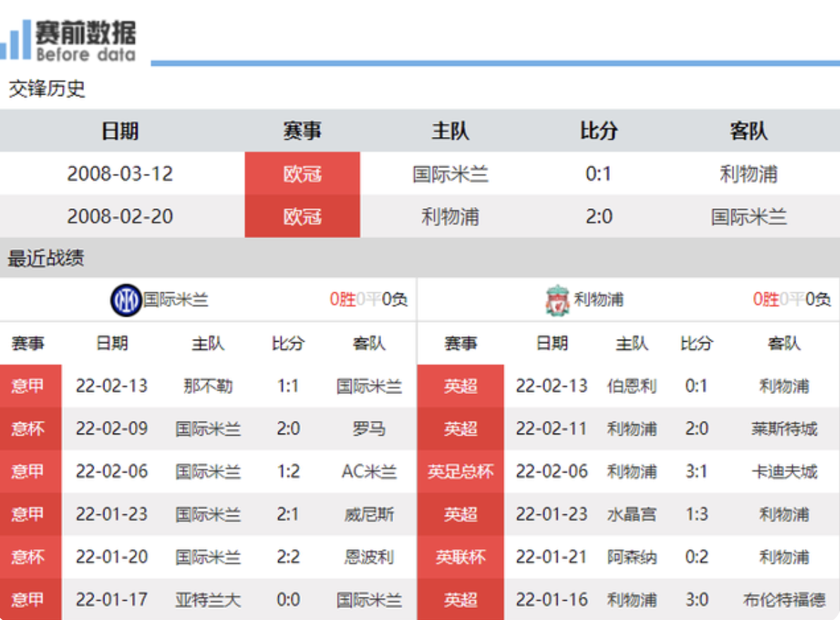This screenshot has width=840, height=620.
Task: Click the 阿森纳 home team name
Action: coord(632,557)
